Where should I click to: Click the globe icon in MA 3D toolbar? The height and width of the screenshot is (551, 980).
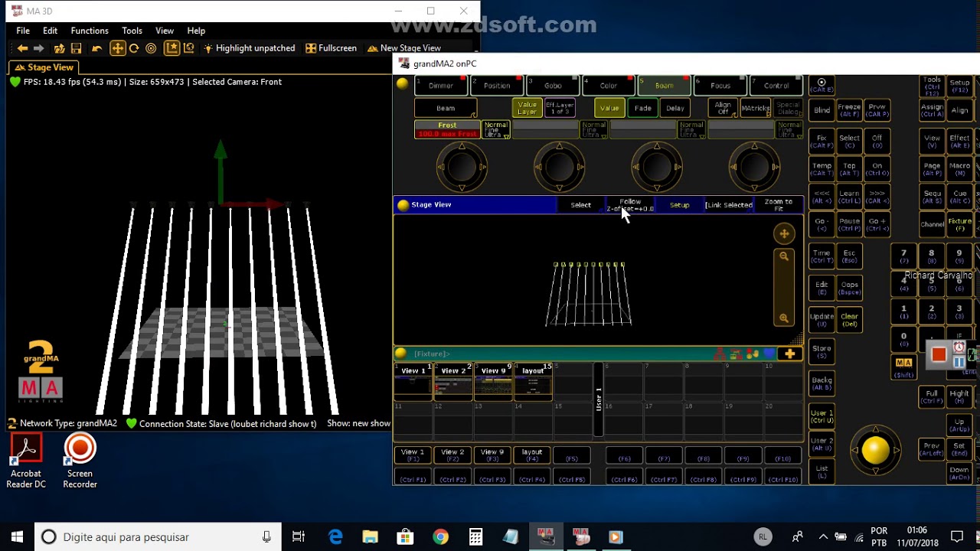[188, 48]
